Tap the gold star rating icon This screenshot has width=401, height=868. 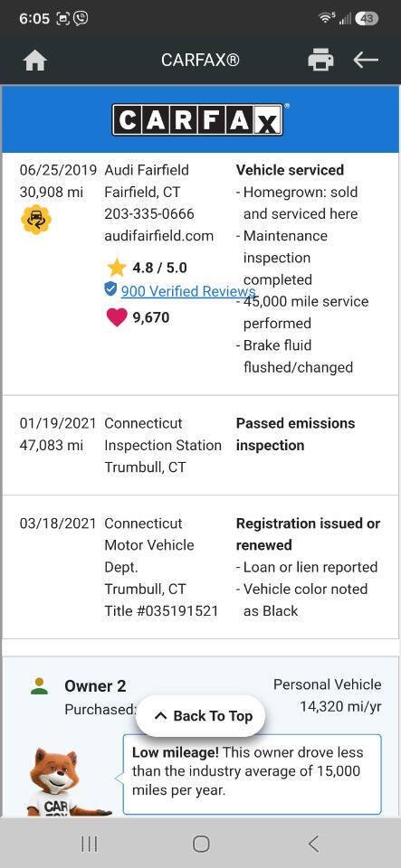tap(116, 268)
